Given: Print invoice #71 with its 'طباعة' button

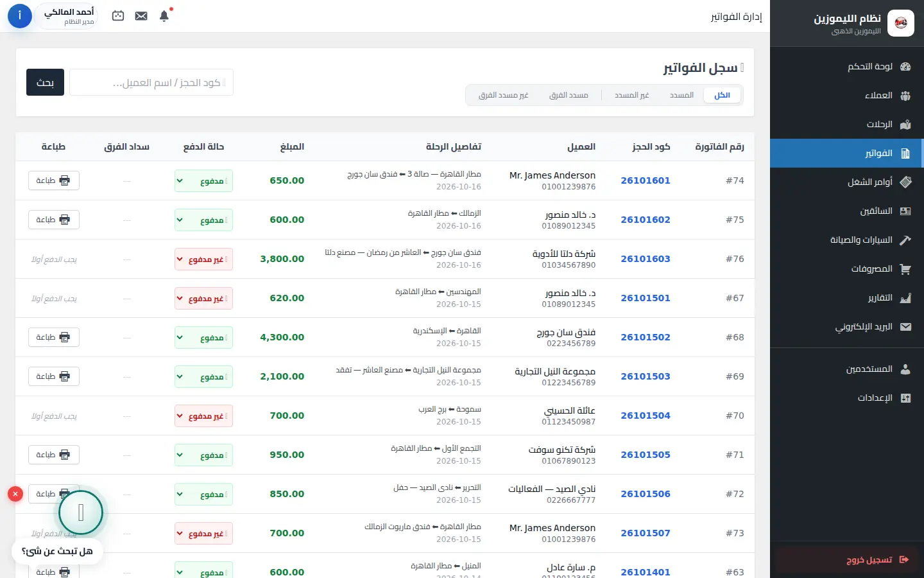Looking at the screenshot, I should (54, 455).
